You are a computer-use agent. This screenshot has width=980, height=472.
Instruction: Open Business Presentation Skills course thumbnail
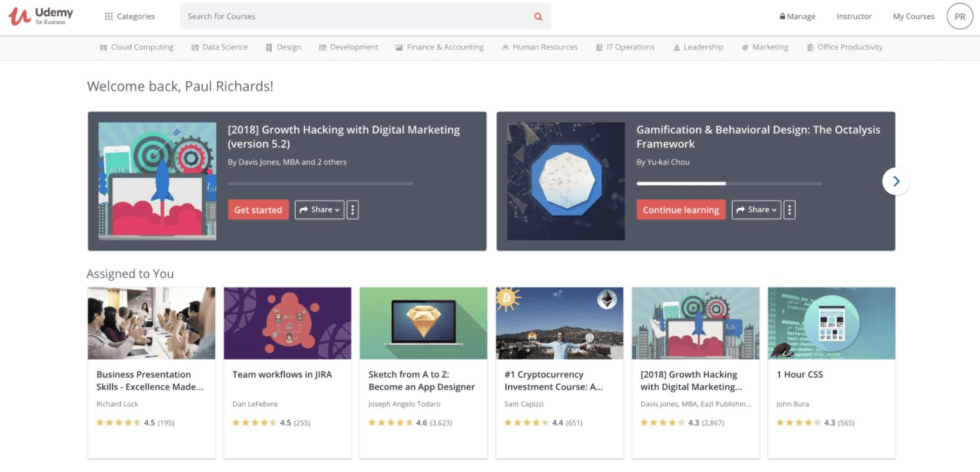[152, 323]
